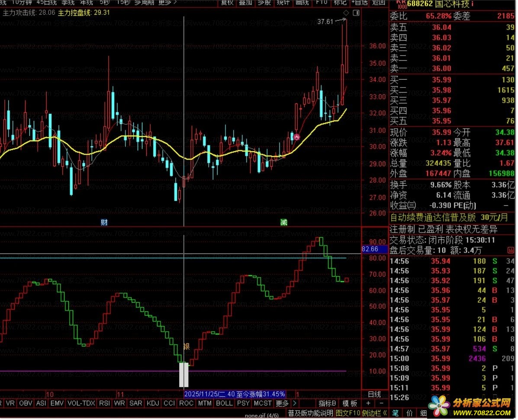The width and height of the screenshot is (518, 420).
Task: Click the 财 marker under the chart
Action: coord(104,222)
